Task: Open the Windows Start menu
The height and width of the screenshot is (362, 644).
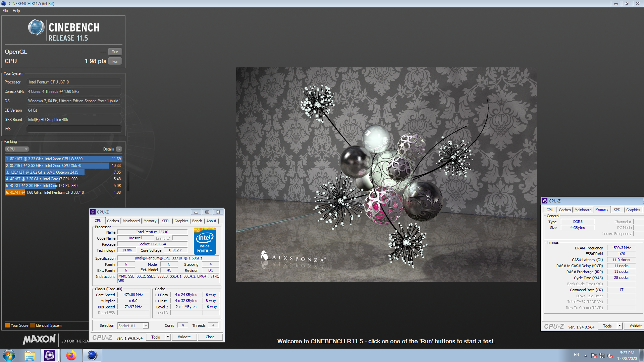Action: point(9,355)
